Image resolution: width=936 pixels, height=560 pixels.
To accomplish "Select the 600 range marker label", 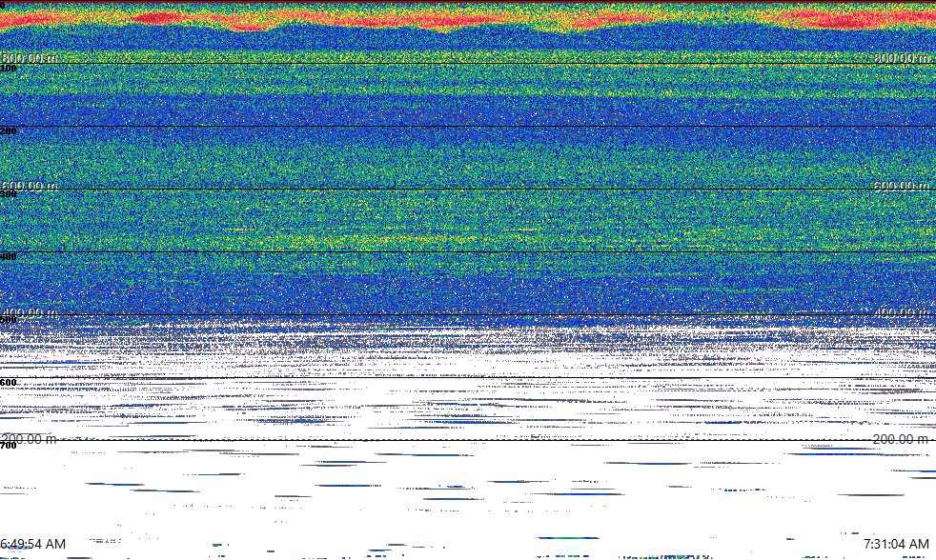I will coord(9,383).
